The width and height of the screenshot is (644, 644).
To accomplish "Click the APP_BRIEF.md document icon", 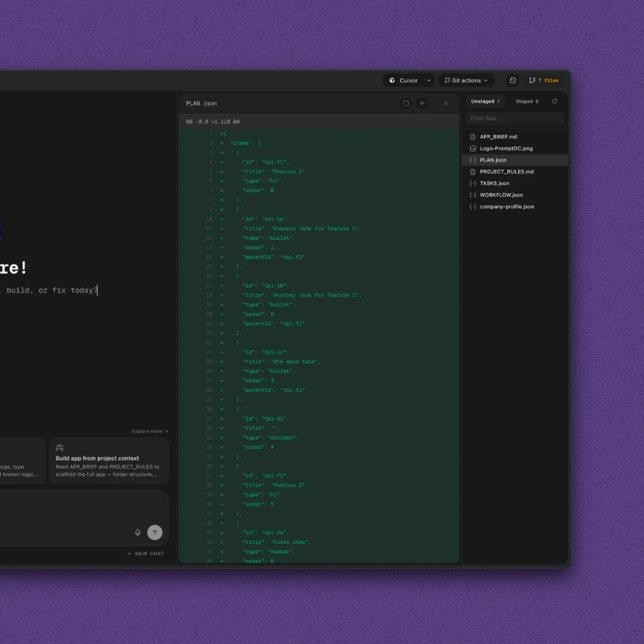I will [473, 137].
